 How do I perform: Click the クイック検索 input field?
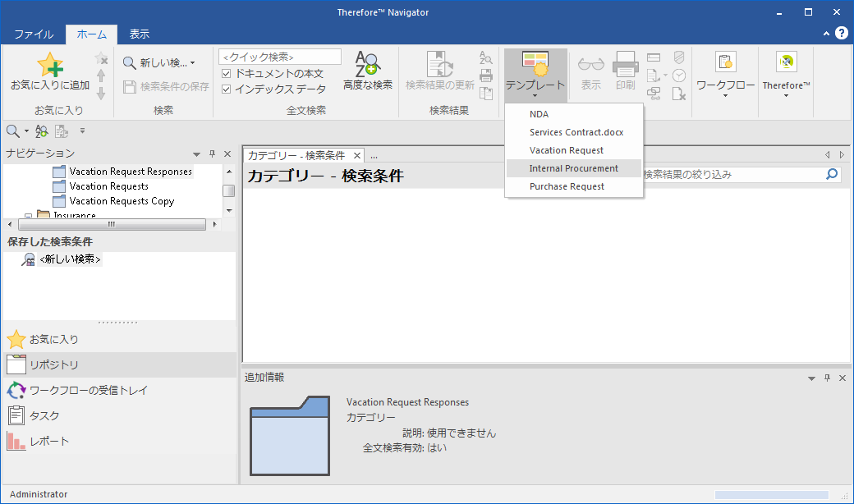280,57
